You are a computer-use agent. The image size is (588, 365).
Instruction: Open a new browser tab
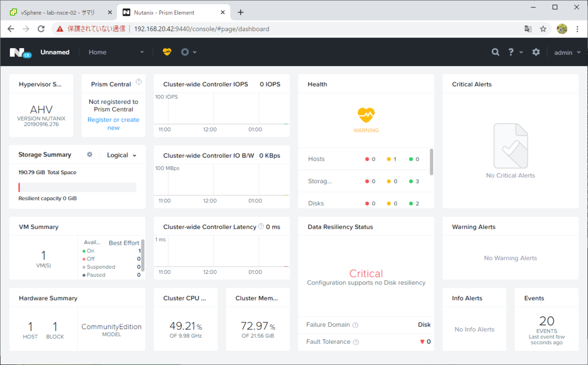point(240,12)
